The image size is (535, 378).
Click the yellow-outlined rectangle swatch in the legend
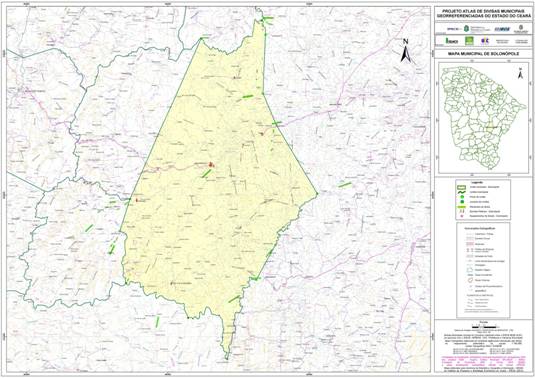462,187
